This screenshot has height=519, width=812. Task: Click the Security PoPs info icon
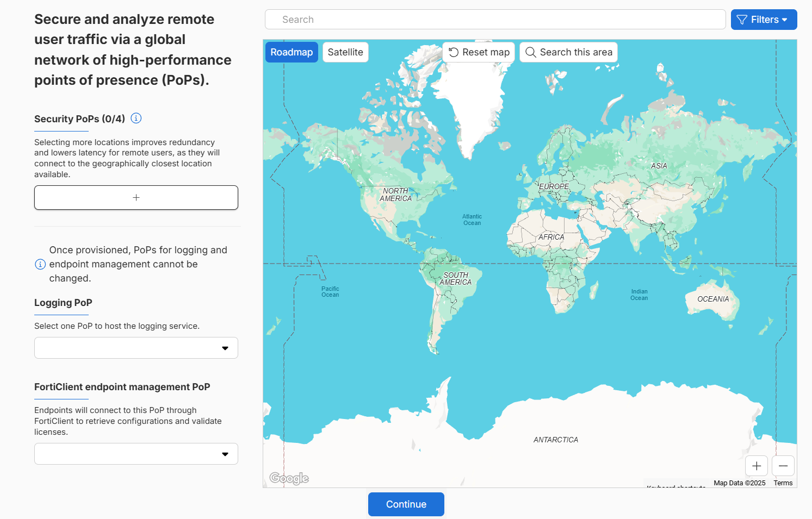pos(137,118)
